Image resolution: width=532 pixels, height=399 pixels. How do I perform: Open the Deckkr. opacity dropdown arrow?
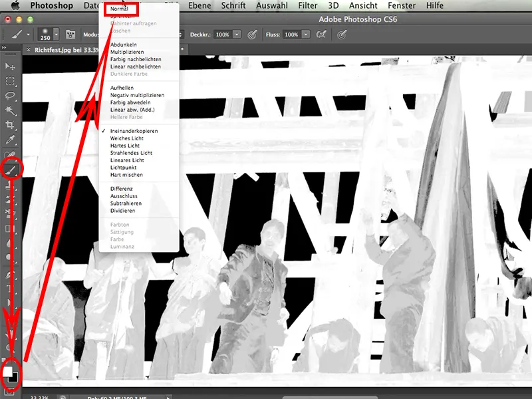237,35
